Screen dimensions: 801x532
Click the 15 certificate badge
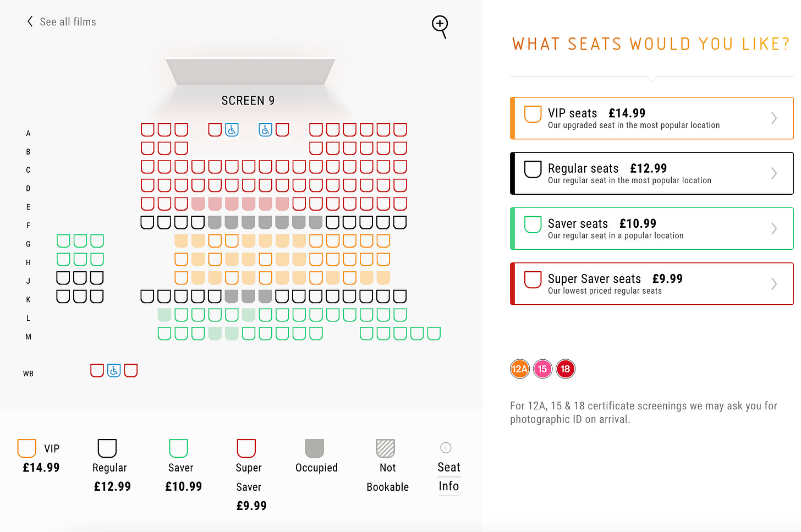coord(543,369)
